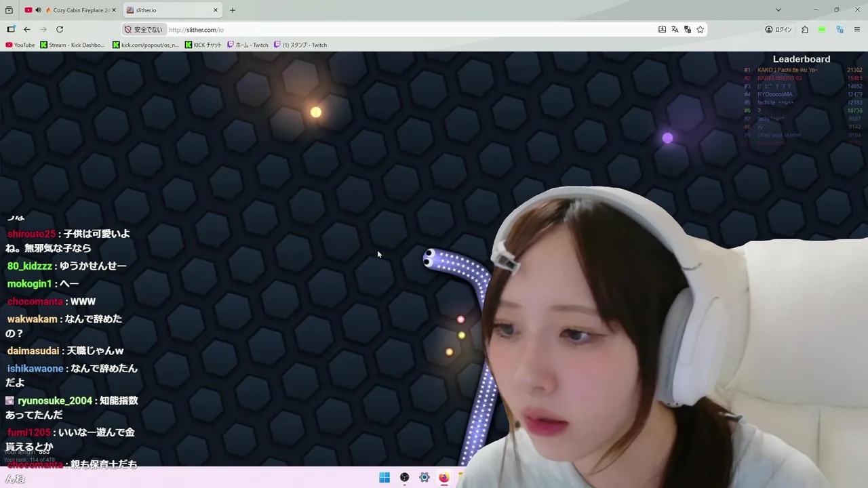Open the (1) スタンプ - Twitch bookmark
The image size is (868, 488).
click(x=300, y=45)
